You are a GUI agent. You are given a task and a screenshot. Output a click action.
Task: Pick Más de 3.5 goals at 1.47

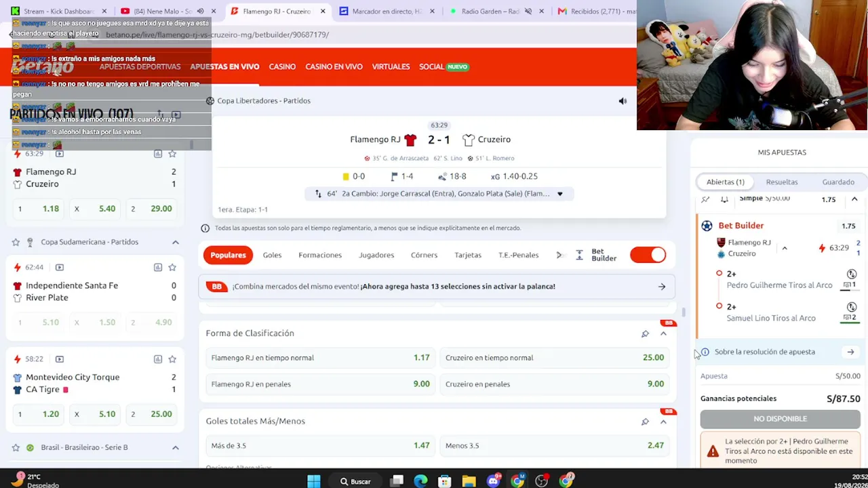320,446
